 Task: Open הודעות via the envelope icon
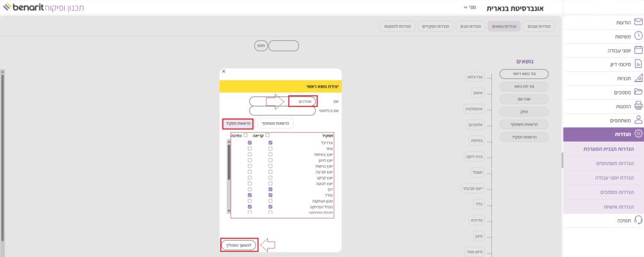[x=638, y=22]
